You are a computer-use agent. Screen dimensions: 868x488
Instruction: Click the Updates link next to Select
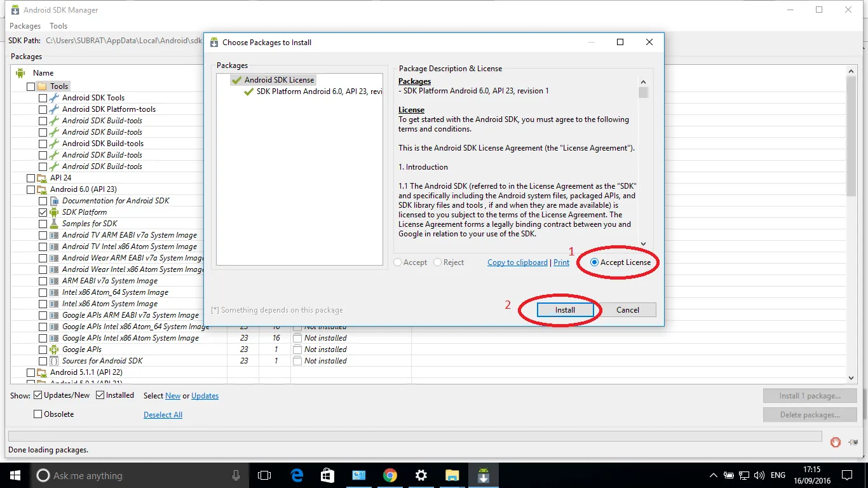[x=205, y=396]
